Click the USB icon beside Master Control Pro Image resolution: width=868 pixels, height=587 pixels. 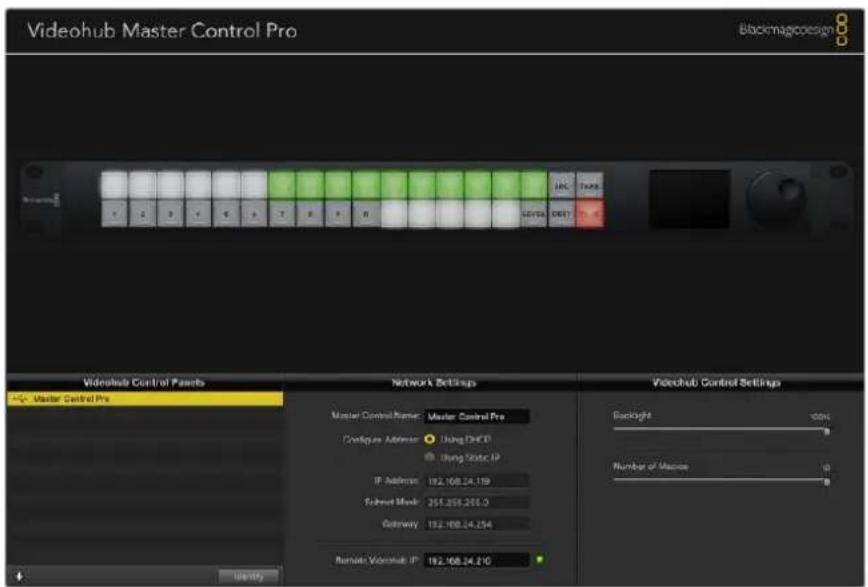coord(19,399)
